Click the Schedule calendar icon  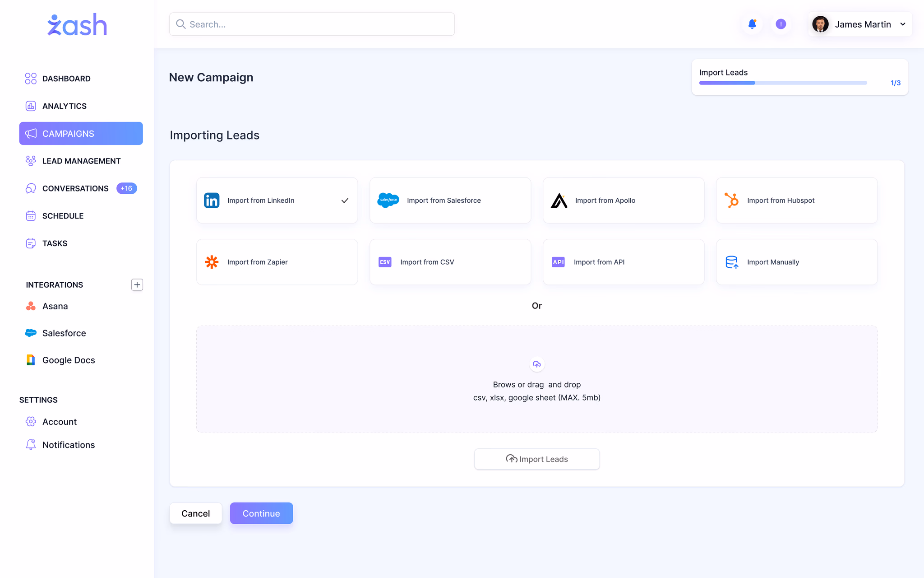coord(31,216)
